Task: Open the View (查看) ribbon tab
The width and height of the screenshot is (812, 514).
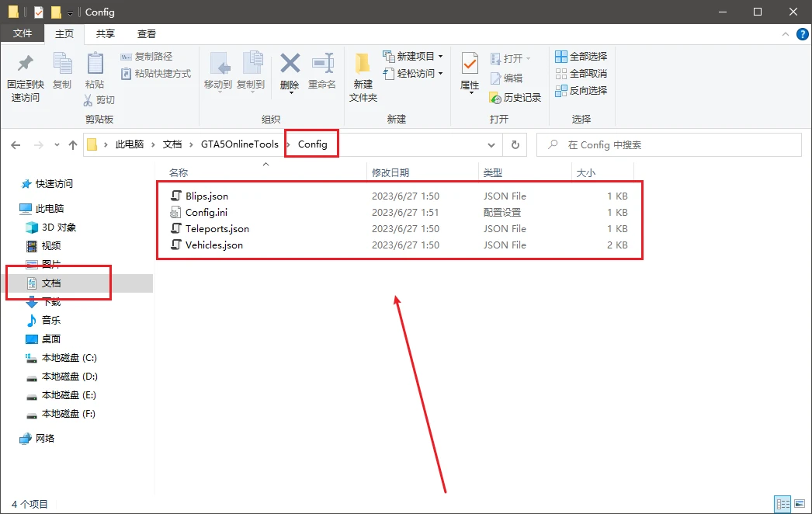Action: click(x=147, y=34)
